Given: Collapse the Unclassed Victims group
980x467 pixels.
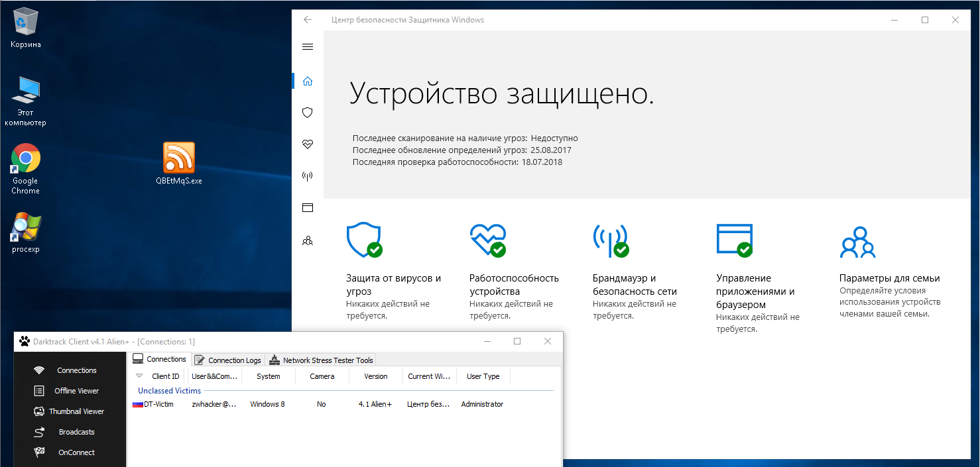Looking at the screenshot, I should pos(169,391).
